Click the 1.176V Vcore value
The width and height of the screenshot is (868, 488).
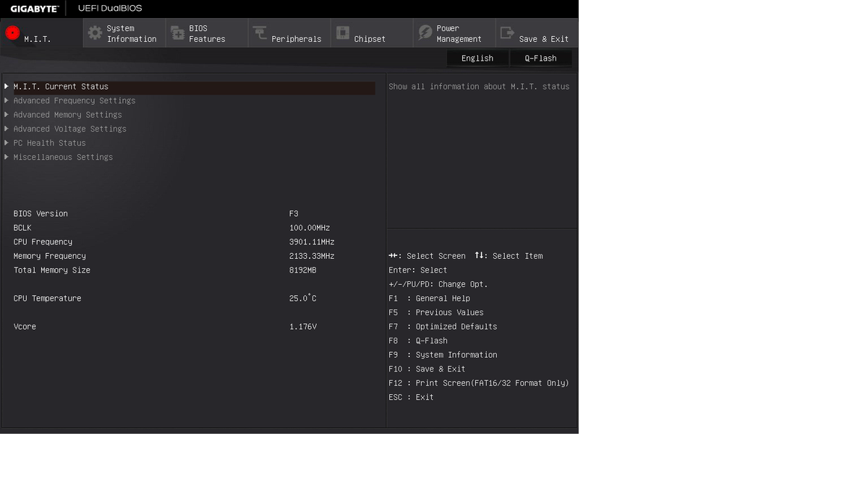tap(303, 327)
